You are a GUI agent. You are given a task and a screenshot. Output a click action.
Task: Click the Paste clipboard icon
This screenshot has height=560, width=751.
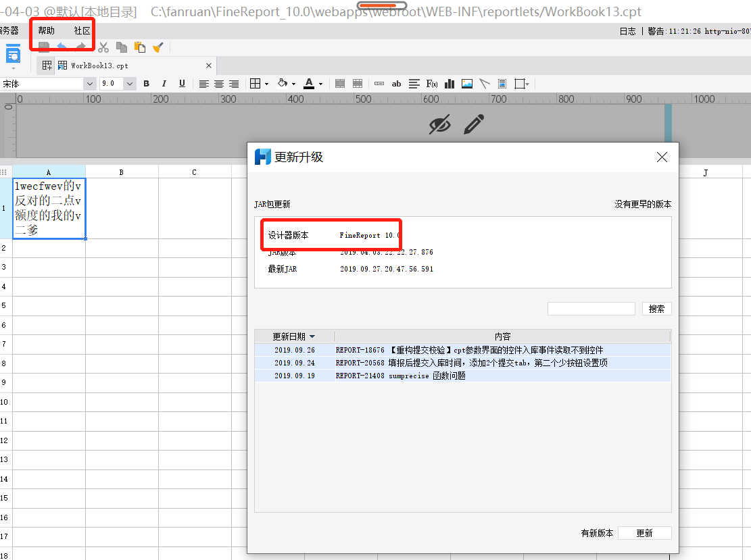tap(140, 47)
